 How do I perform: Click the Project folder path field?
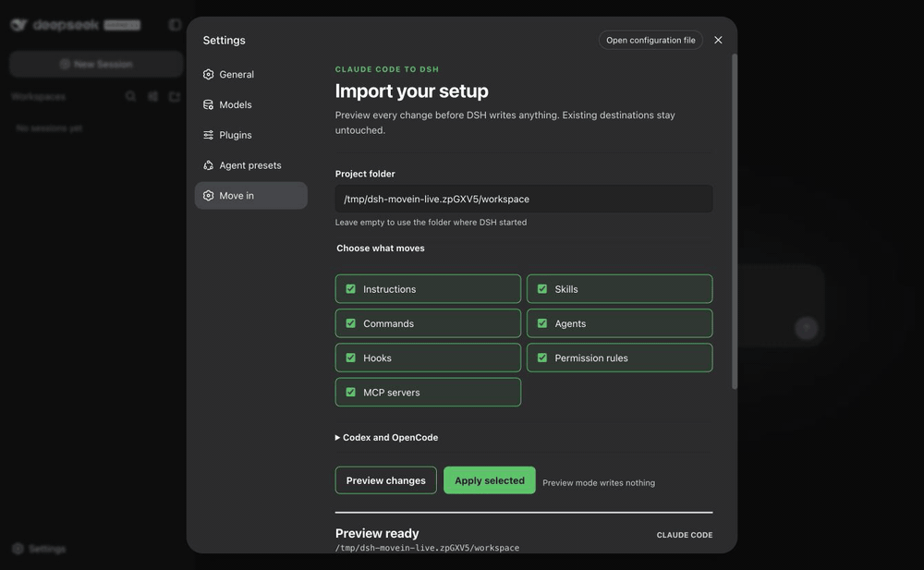(x=524, y=199)
